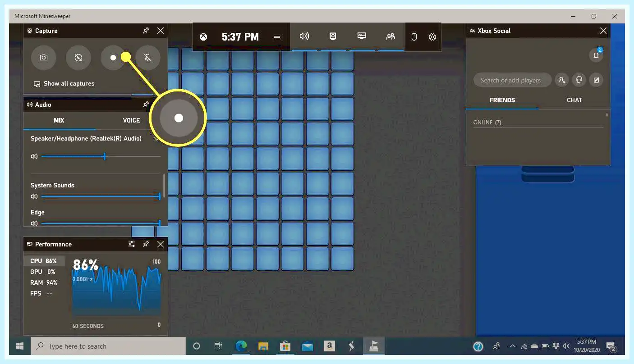Toggle the Capture widget from Game Bar
634x364 pixels.
coord(333,36)
